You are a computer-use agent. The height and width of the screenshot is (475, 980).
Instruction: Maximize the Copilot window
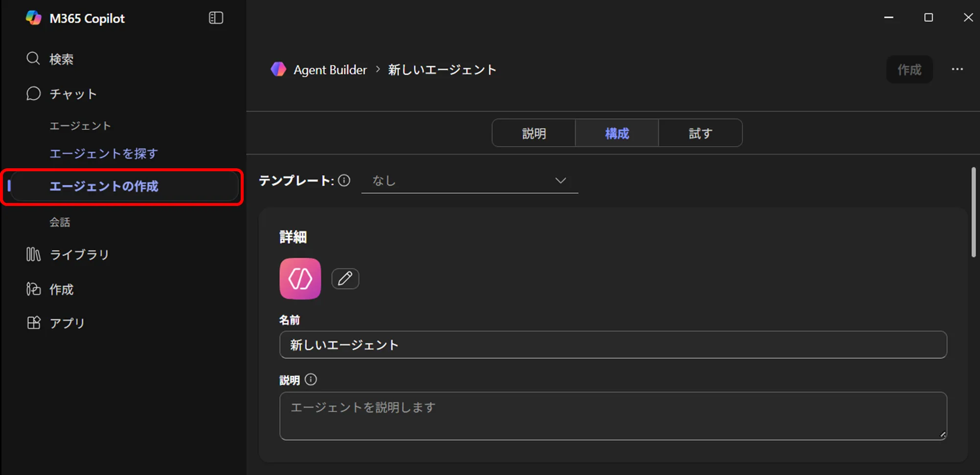[x=928, y=18]
